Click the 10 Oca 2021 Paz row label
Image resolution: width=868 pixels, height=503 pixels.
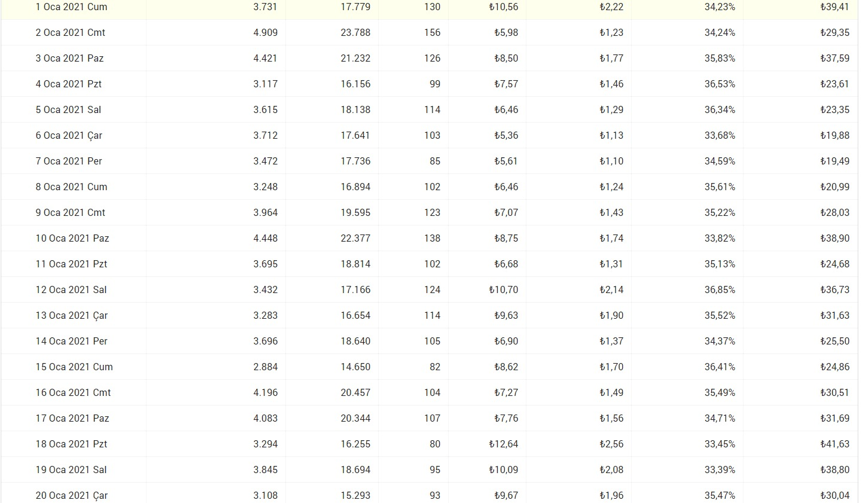click(x=72, y=238)
